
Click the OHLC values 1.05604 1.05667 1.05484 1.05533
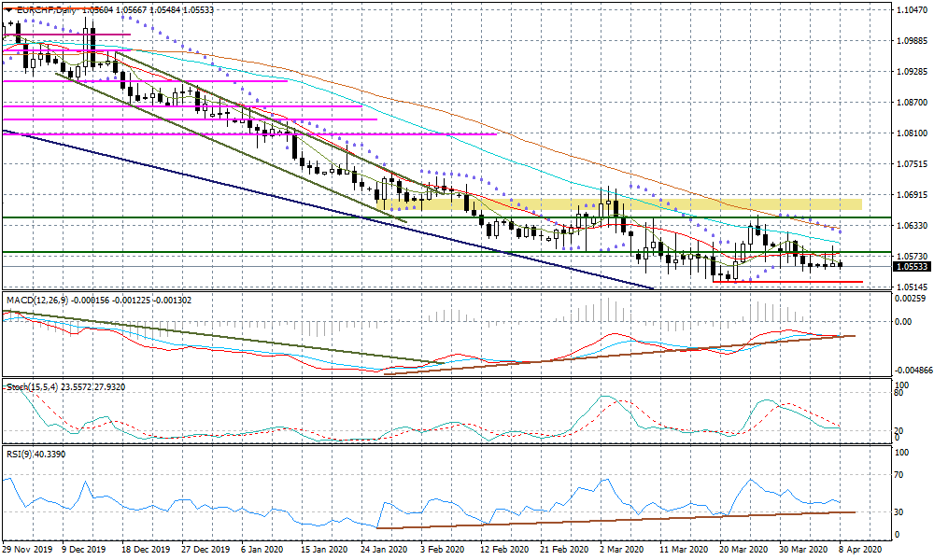click(148, 10)
